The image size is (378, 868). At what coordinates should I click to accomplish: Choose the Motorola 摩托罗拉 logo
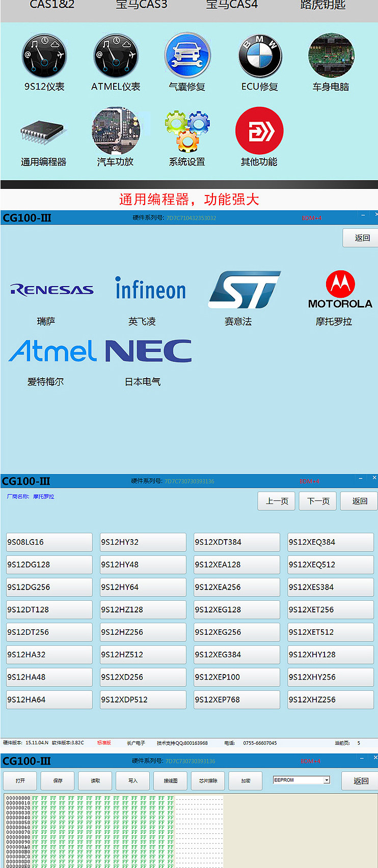pos(340,290)
